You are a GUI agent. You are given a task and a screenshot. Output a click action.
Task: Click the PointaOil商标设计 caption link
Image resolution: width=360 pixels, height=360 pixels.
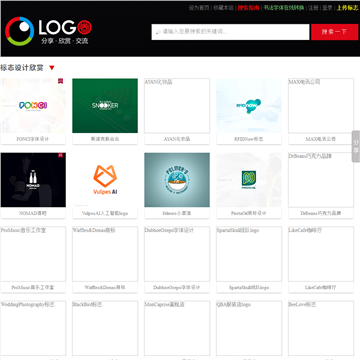pos(249,213)
